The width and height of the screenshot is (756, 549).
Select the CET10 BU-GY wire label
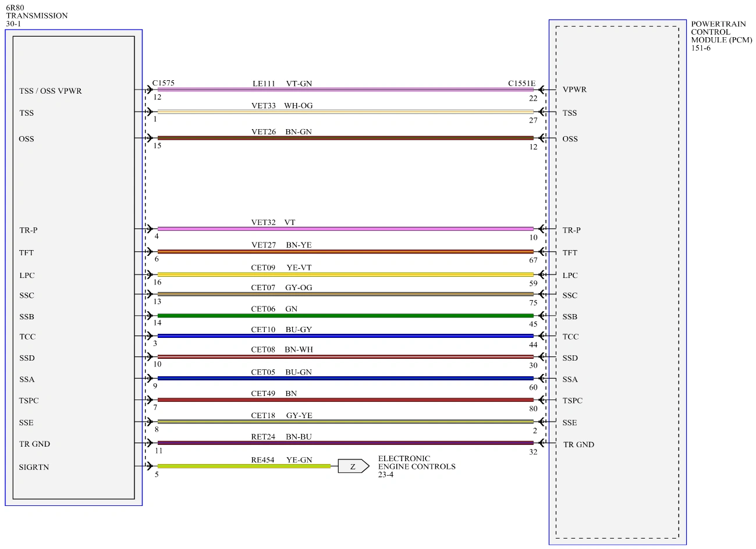click(282, 330)
